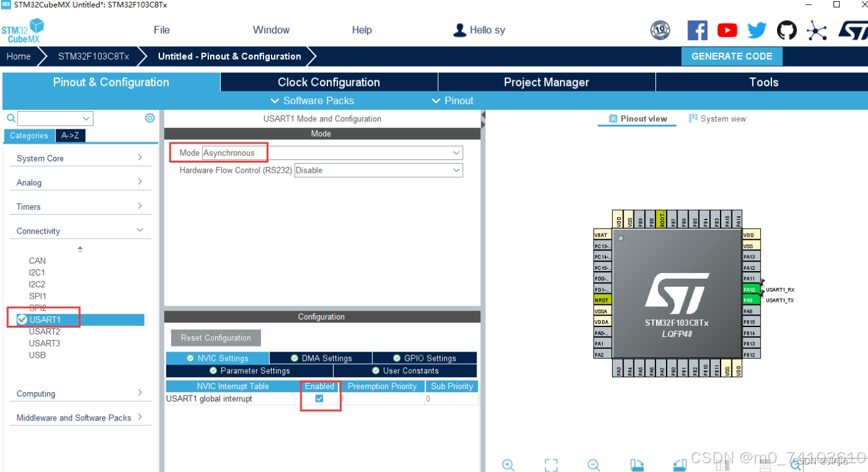Toggle USART1 global interrupt Enabled checkbox
Screen dimensions: 868x472
(319, 399)
